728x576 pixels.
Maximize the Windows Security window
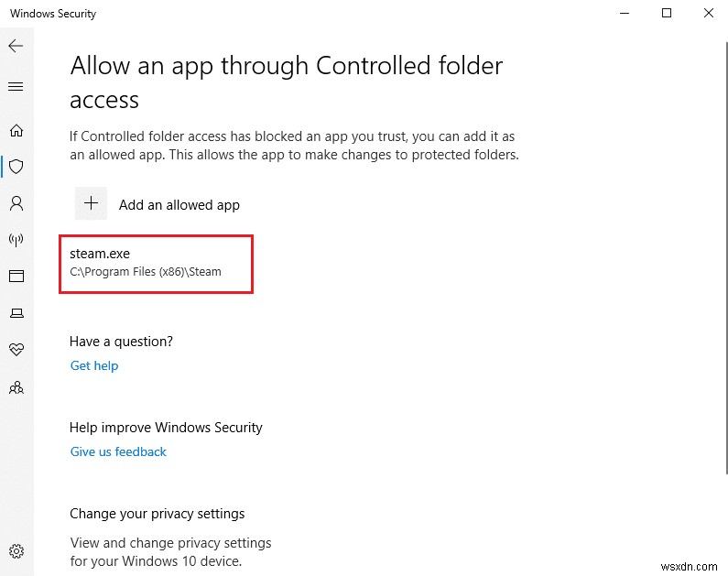click(667, 14)
